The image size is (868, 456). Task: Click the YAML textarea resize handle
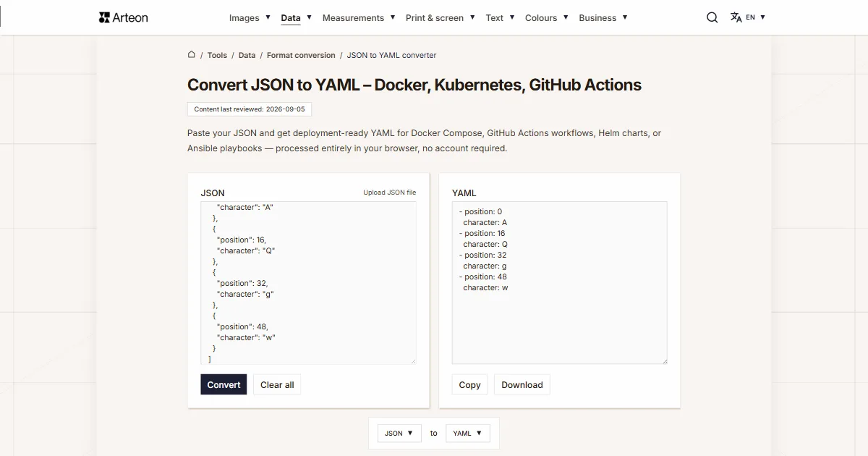(664, 360)
